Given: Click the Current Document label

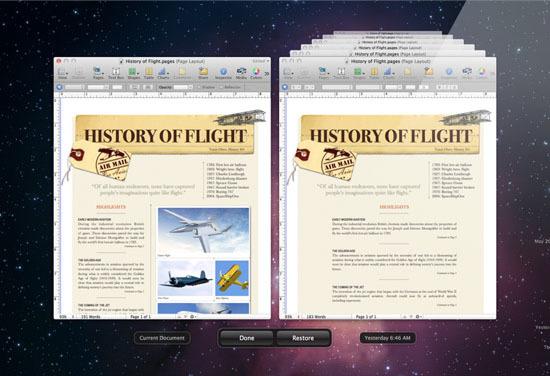Looking at the screenshot, I should (162, 338).
